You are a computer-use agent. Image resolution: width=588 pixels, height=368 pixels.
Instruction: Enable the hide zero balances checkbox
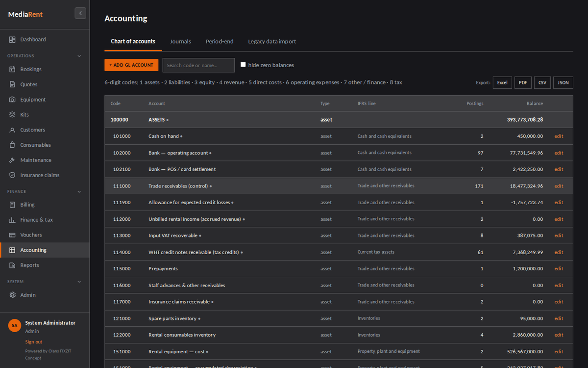point(243,65)
